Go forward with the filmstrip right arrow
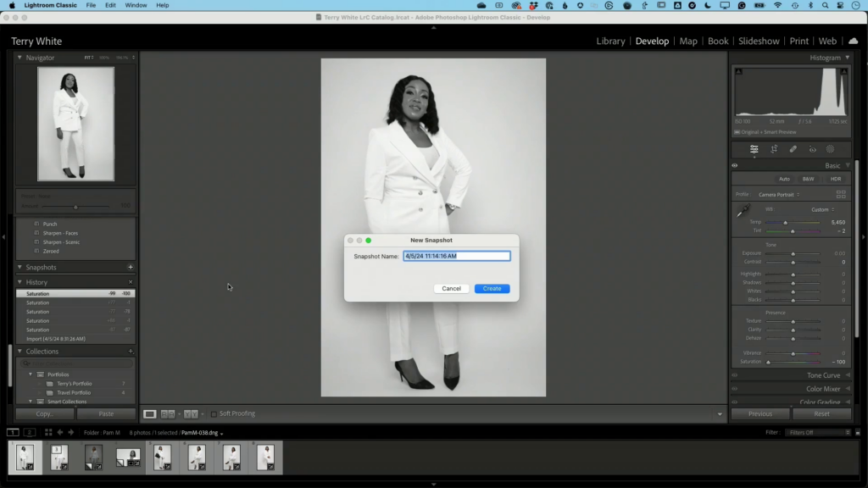Viewport: 868px width, 488px height. tap(71, 433)
